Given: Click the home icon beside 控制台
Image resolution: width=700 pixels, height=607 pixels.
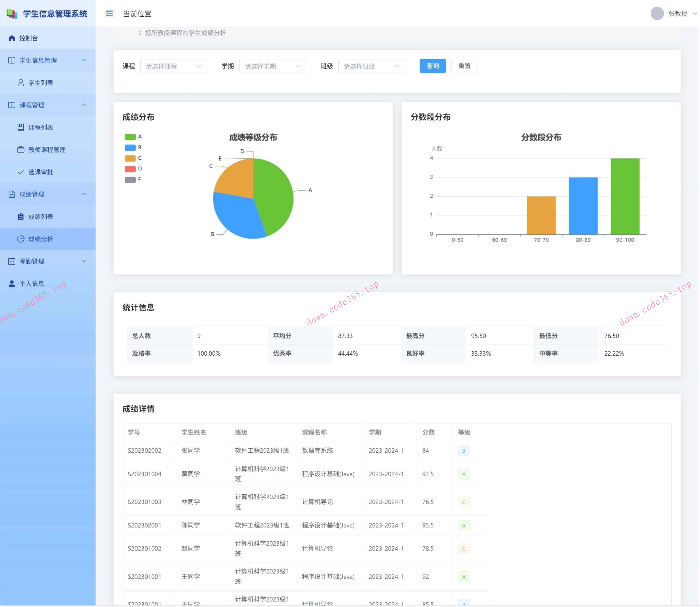Looking at the screenshot, I should coord(12,38).
